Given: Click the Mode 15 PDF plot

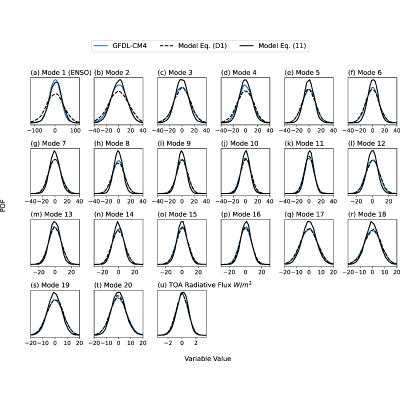Looking at the screenshot, I should pos(182,243).
